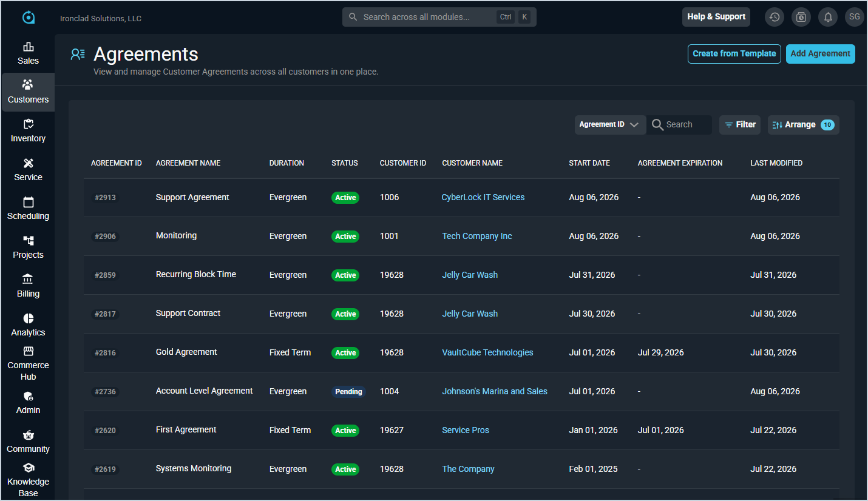Open the Gold Agreement name
The image size is (868, 501).
186,352
